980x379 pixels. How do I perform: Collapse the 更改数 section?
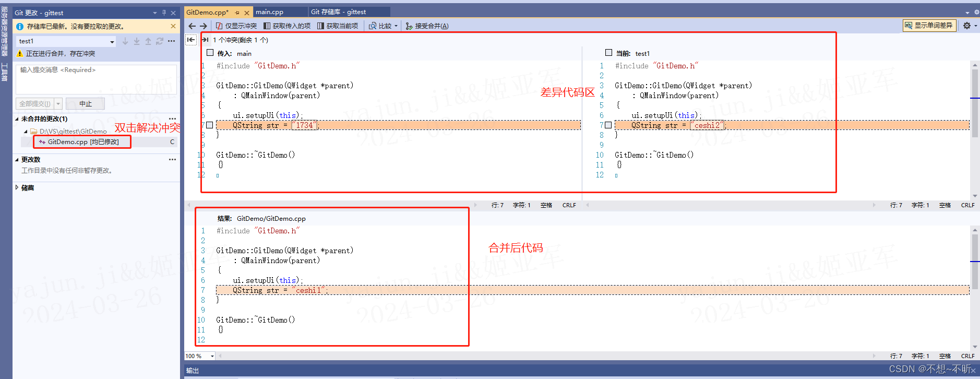coord(17,160)
